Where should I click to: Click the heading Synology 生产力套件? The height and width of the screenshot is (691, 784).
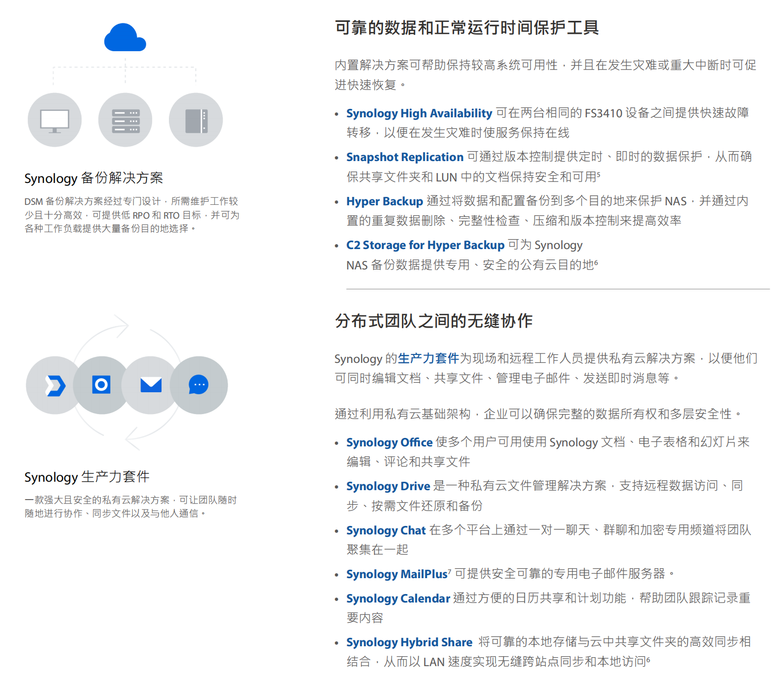[x=87, y=477]
